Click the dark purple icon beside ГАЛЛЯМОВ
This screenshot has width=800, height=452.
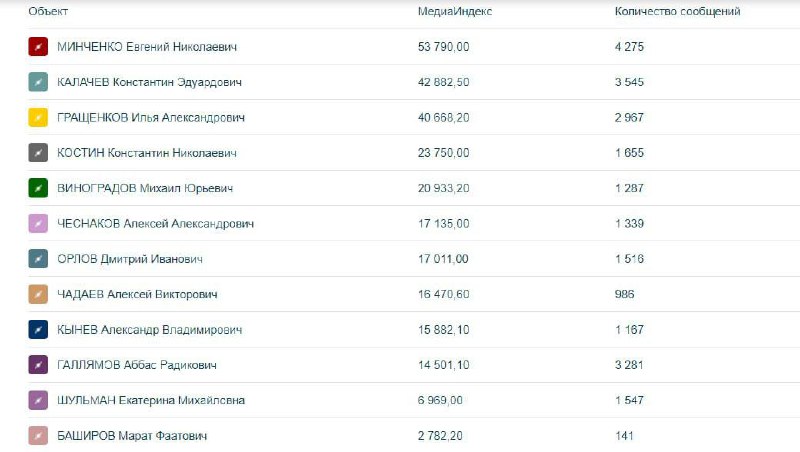(38, 365)
